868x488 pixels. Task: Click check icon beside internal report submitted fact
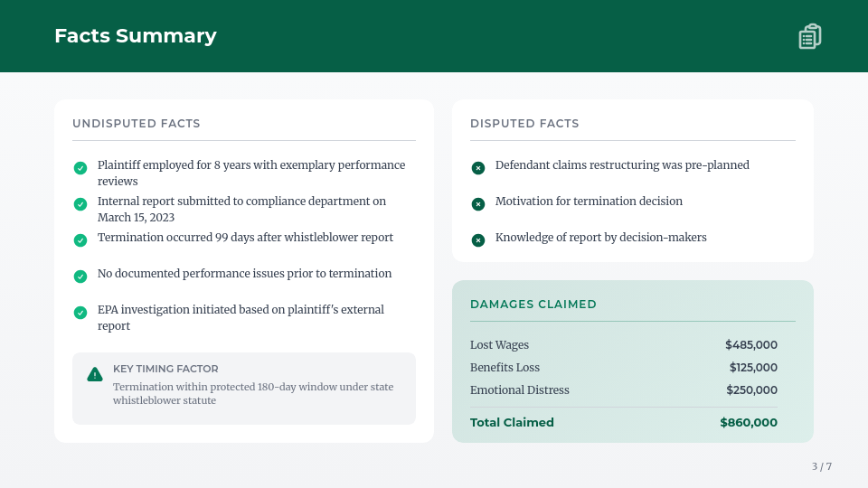click(x=80, y=204)
